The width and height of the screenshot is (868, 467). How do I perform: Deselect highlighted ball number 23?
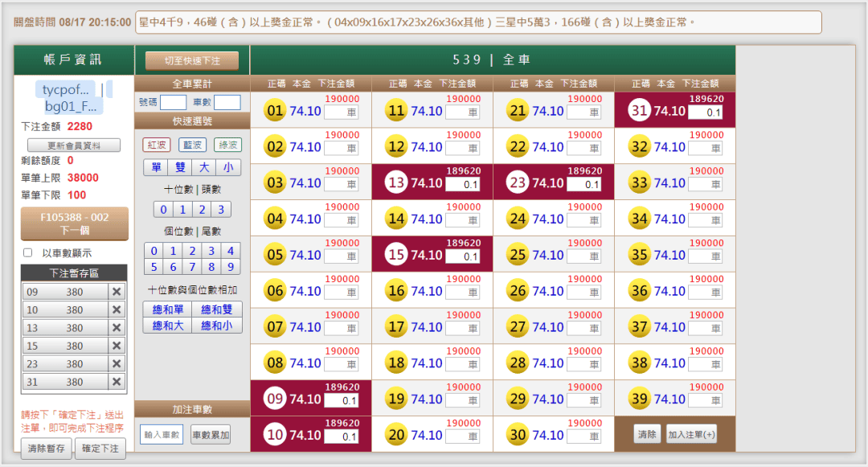pos(518,182)
